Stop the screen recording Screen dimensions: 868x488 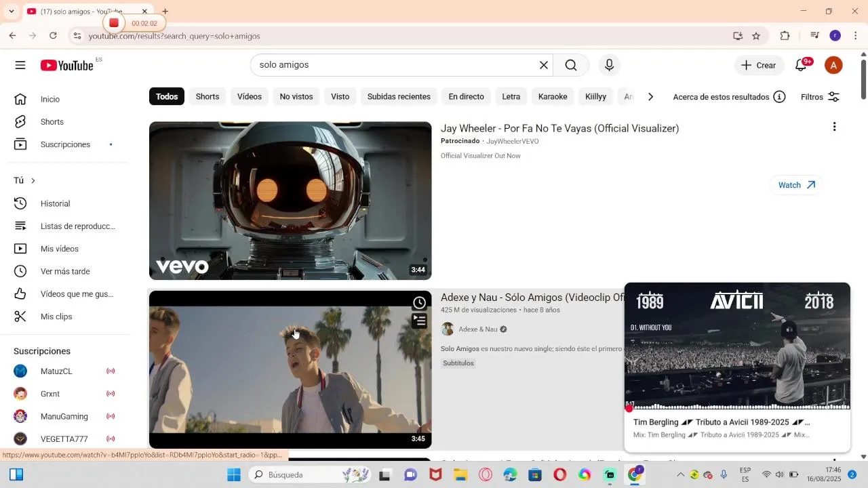114,23
